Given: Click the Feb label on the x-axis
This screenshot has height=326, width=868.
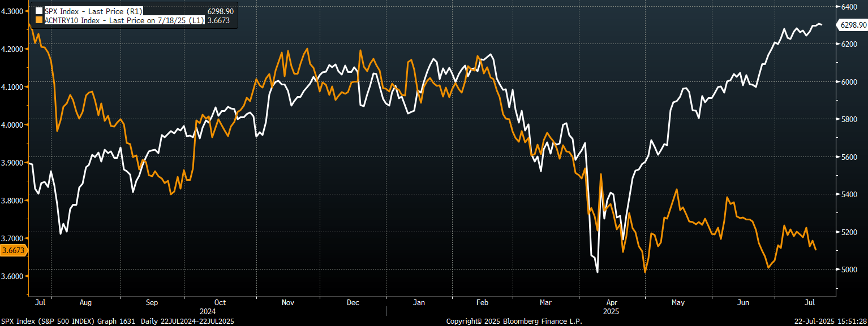Looking at the screenshot, I should 482,303.
